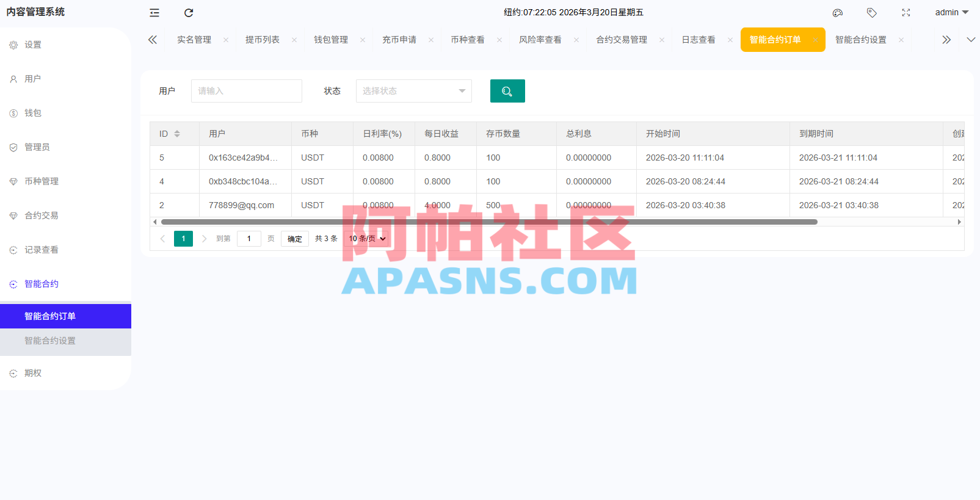The height and width of the screenshot is (500, 980).
Task: Click the horizontal table scrollbar
Action: pyautogui.click(x=489, y=222)
